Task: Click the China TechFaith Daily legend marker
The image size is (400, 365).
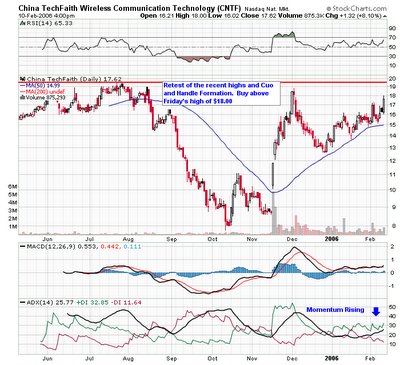Action: [23, 79]
